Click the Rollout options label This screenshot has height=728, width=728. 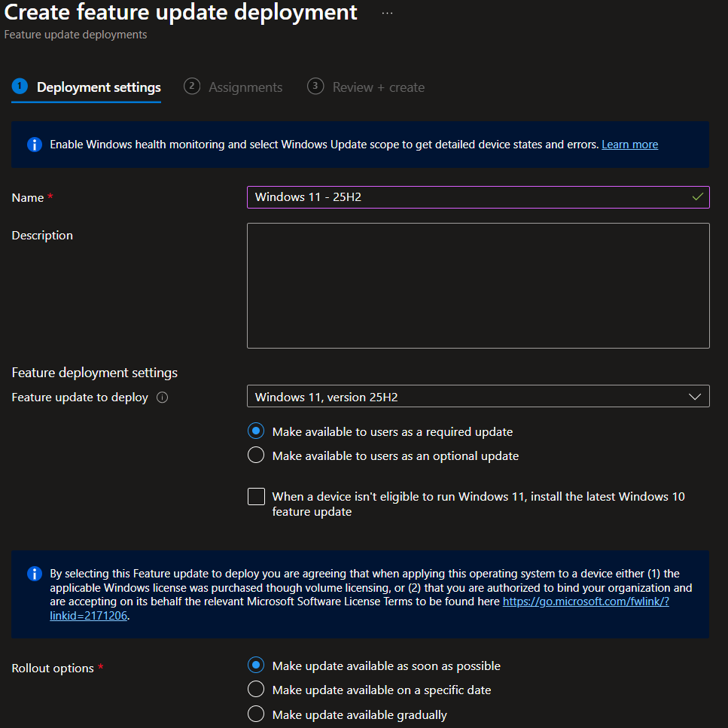tap(53, 668)
